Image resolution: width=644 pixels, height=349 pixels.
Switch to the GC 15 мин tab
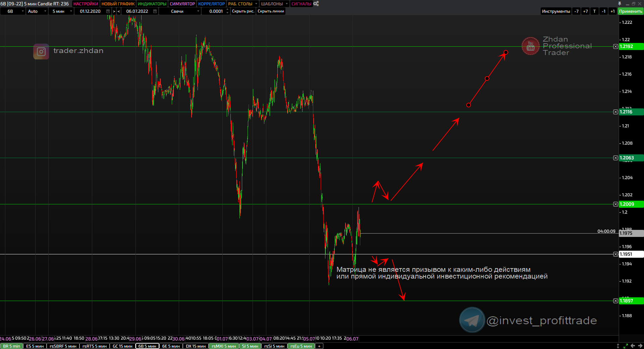pyautogui.click(x=122, y=346)
